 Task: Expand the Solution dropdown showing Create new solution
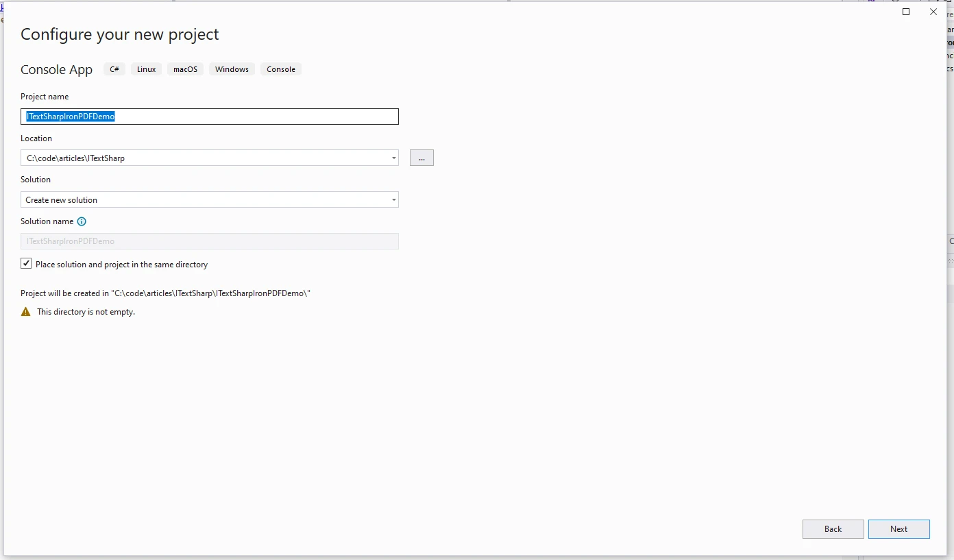coord(209,199)
